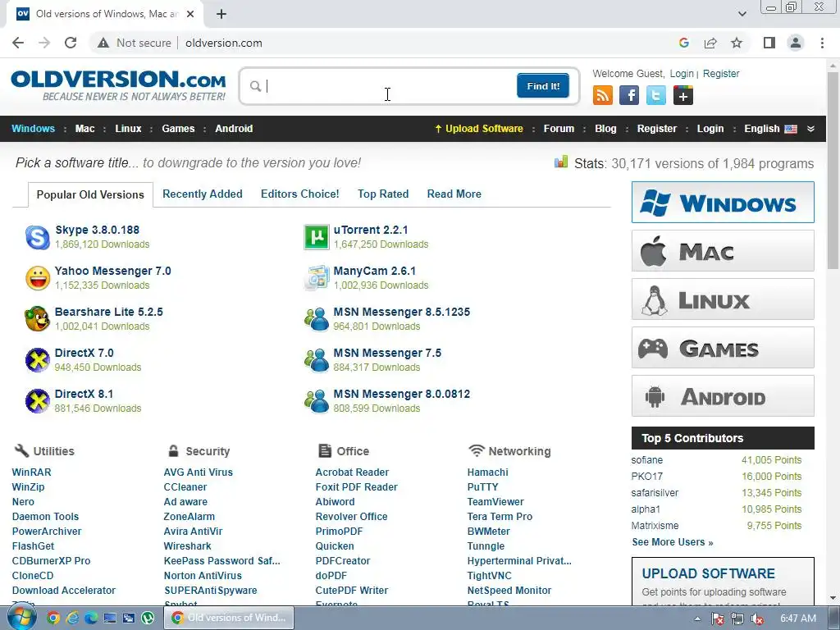Open the Facebook social icon
840x630 pixels.
pyautogui.click(x=629, y=95)
